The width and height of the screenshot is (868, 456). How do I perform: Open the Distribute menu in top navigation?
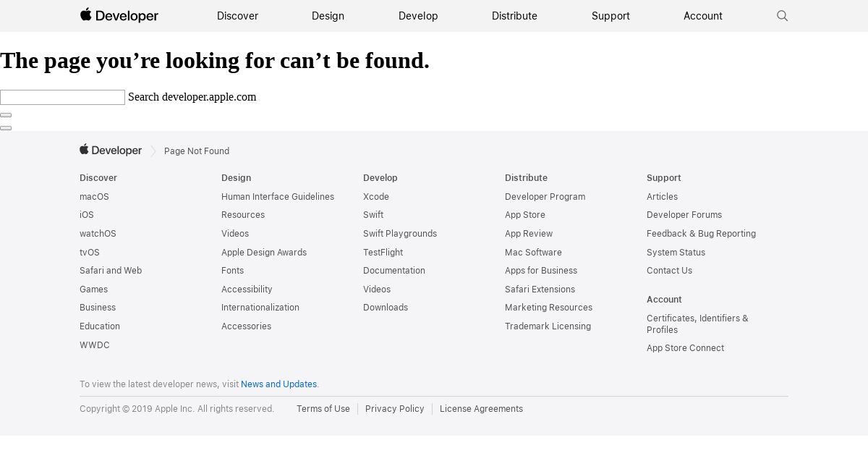pos(514,16)
